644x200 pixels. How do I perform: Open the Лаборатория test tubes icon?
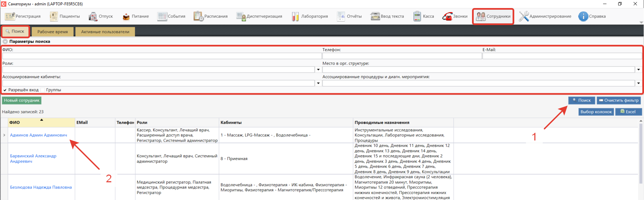pyautogui.click(x=295, y=16)
